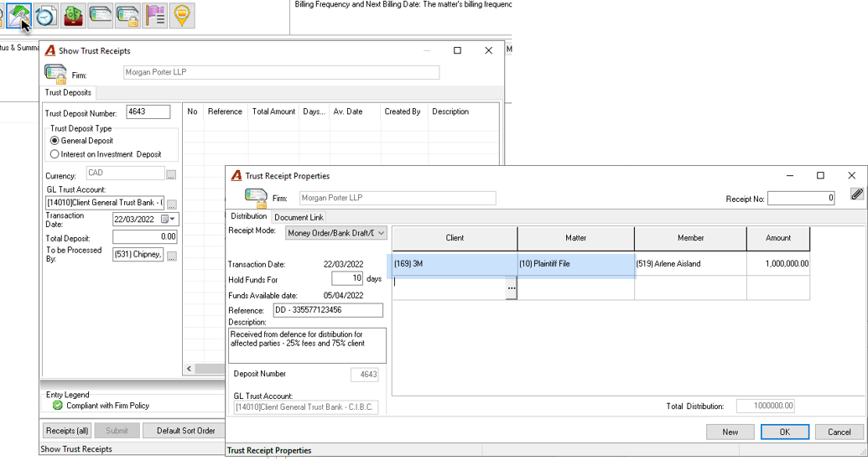868x466 pixels.
Task: Click the paperclip attachment icon in Trust Receipt Properties
Action: (x=857, y=194)
